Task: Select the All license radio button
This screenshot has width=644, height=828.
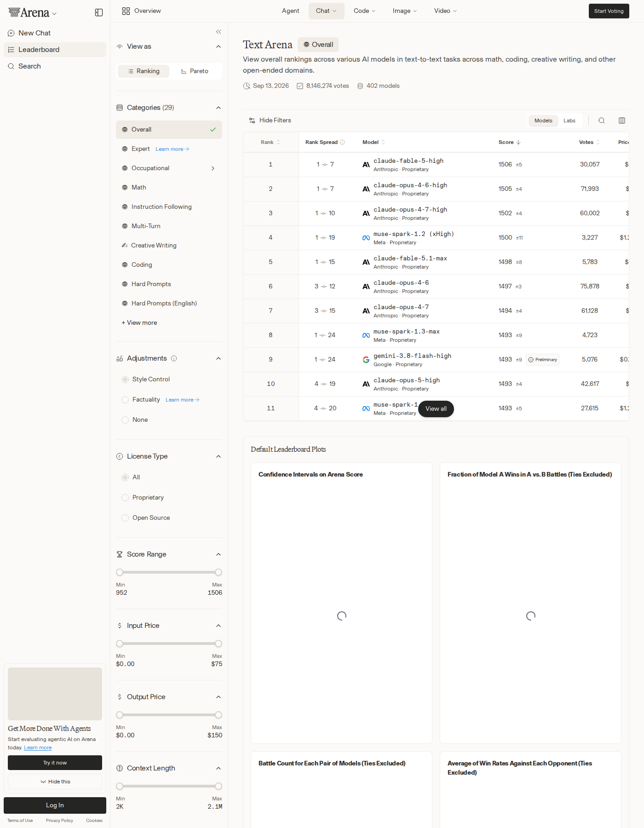Action: (125, 477)
